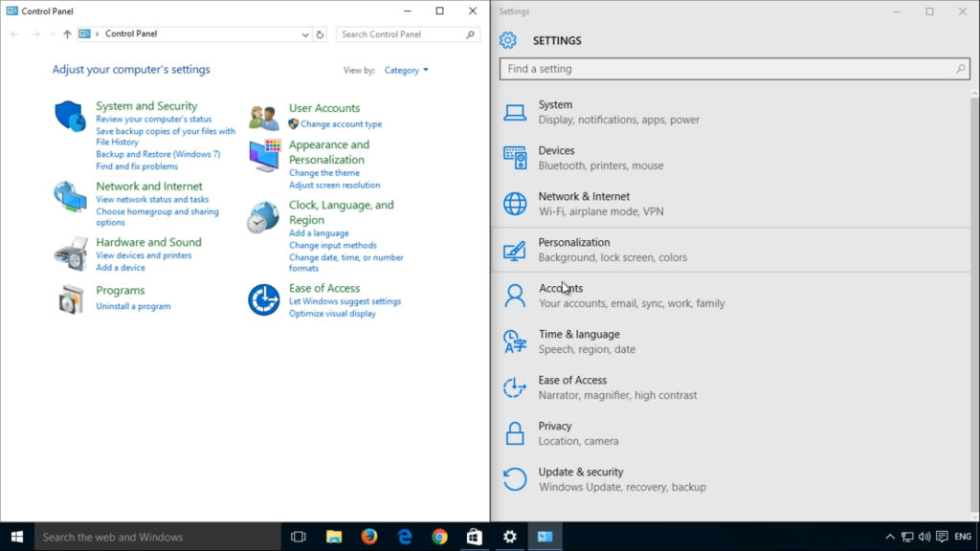
Task: Click Adjust screen resolution link
Action: tap(334, 185)
